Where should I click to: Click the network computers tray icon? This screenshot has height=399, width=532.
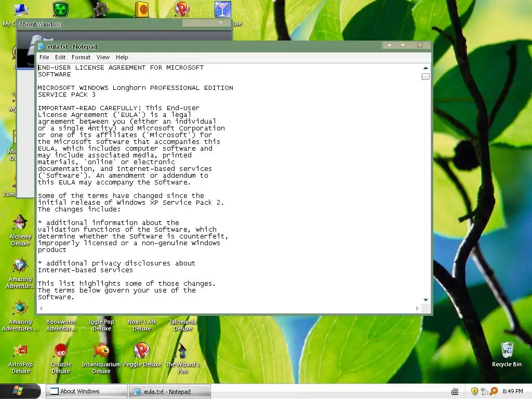(x=484, y=391)
